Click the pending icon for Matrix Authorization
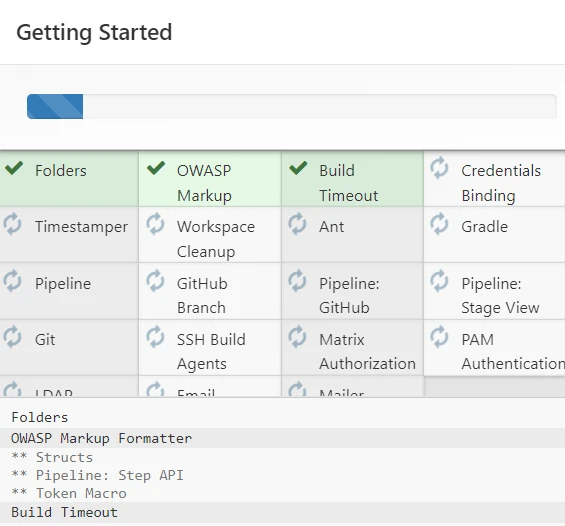Screen dimensions: 565x526 [x=297, y=337]
